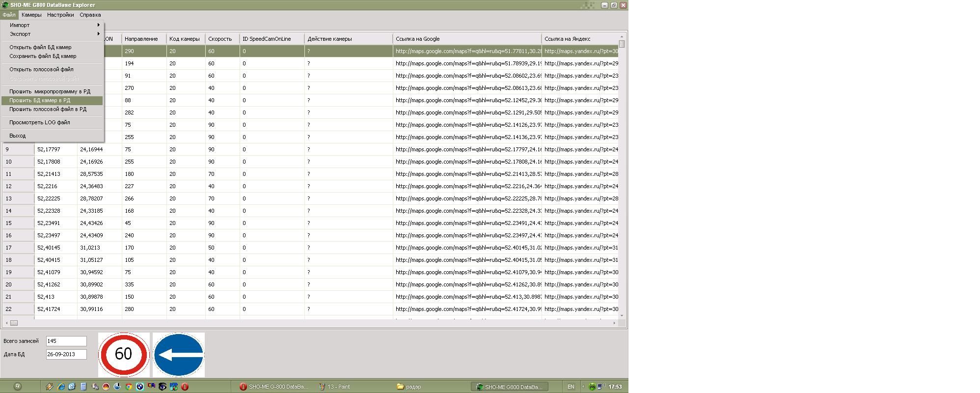Launch Opera from the quick launch bar
980x393 pixels.
[x=185, y=387]
